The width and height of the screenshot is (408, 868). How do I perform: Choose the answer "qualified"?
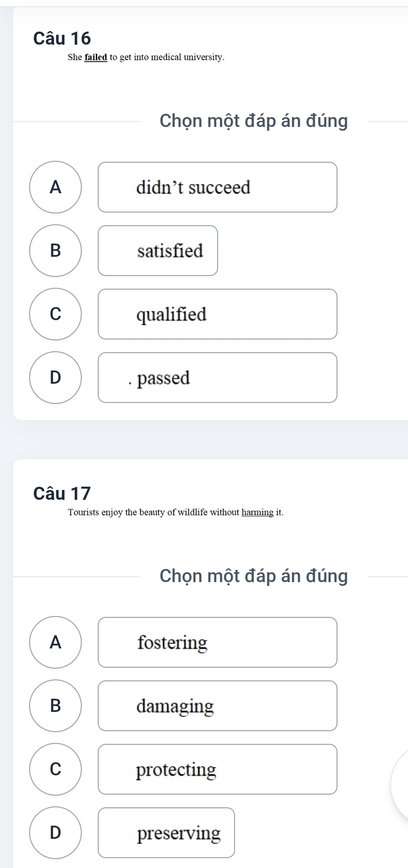[x=218, y=314]
